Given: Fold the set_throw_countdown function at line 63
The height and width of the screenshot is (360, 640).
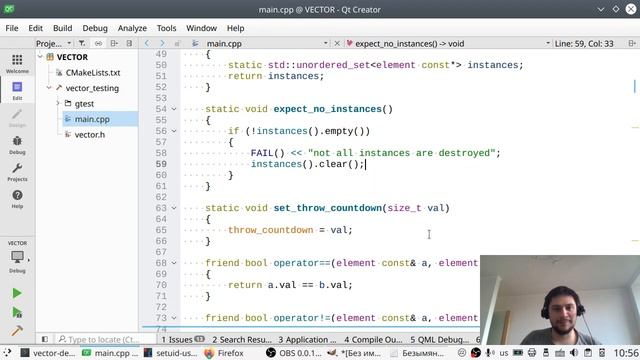Looking at the screenshot, I should click(x=174, y=208).
